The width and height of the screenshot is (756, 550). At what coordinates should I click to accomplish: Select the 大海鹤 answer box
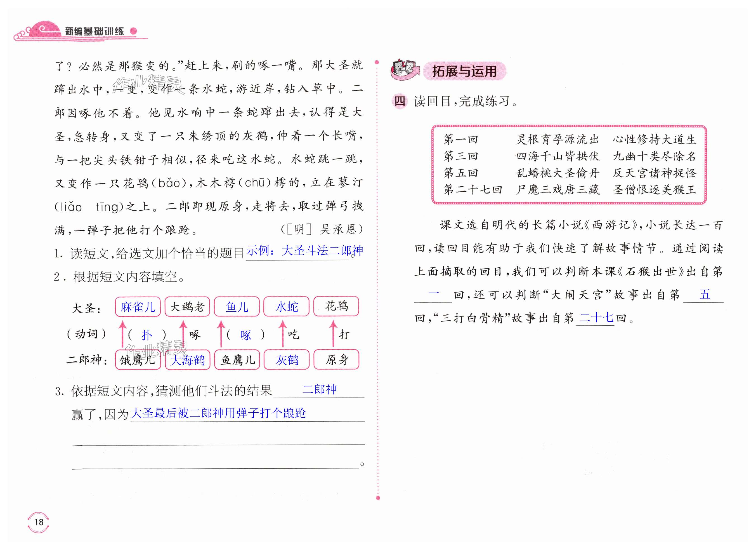tap(187, 360)
